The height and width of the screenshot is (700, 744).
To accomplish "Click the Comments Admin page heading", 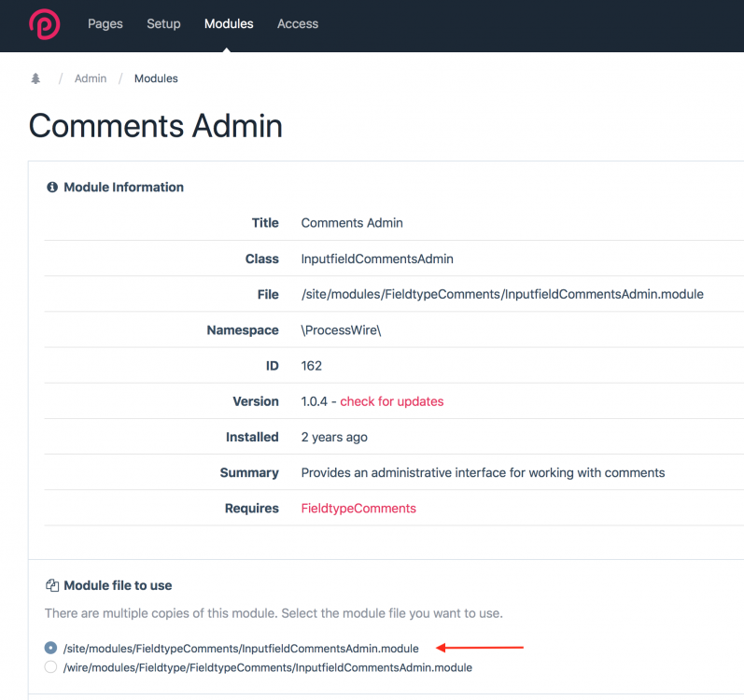I will tap(156, 126).
